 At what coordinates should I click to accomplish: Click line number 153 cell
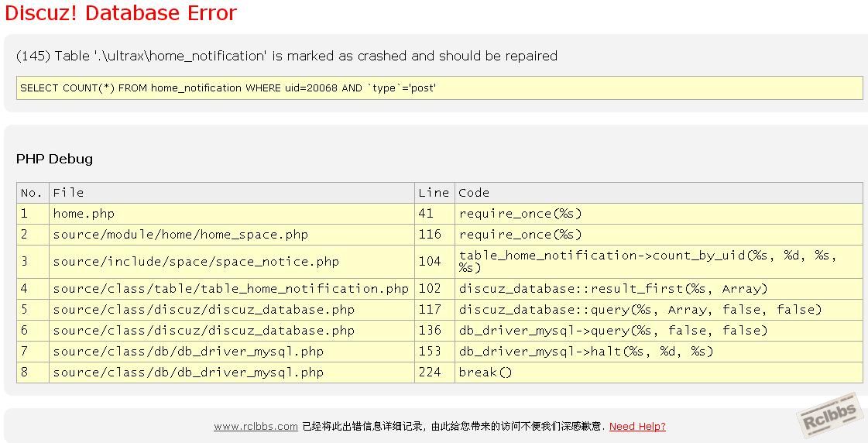coord(434,352)
